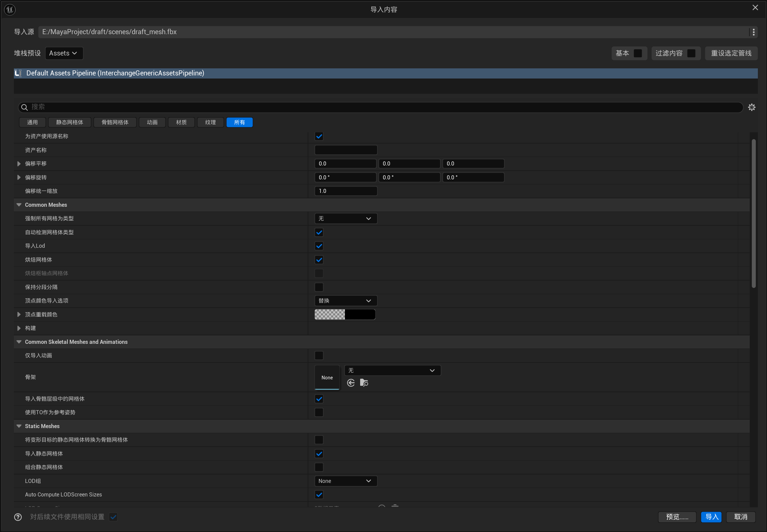767x532 pixels.
Task: Click the 重设选定管线 button
Action: pos(731,53)
